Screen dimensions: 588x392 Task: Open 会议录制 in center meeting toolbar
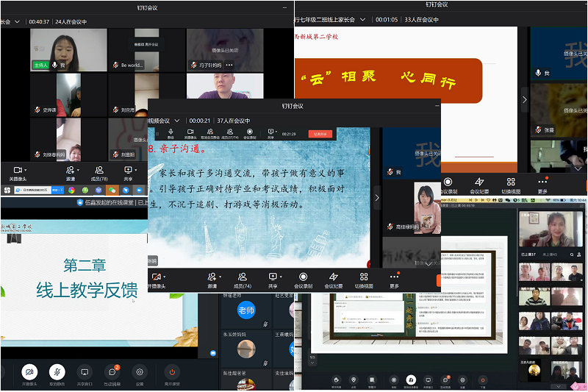click(303, 279)
